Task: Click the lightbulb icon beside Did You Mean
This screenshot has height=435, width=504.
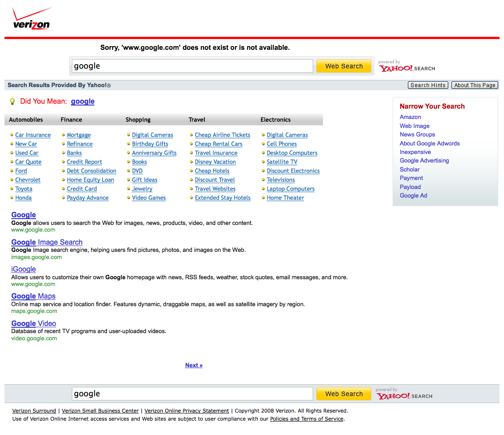Action: (13, 101)
